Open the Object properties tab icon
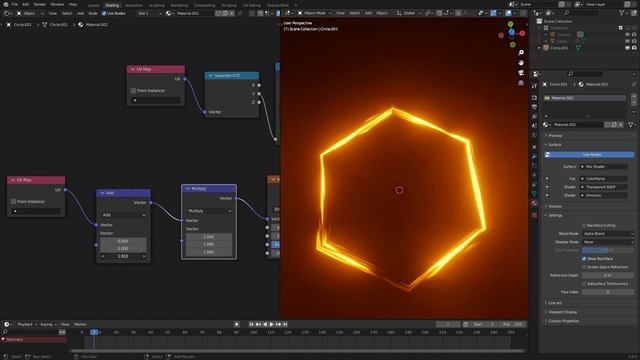The width and height of the screenshot is (640, 360). pyautogui.click(x=534, y=147)
